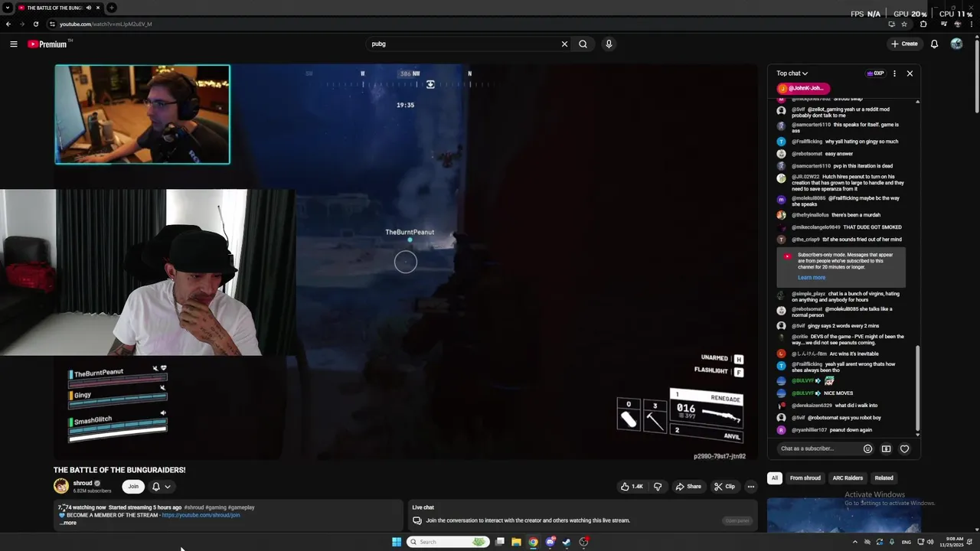Open notification bell dropdown for shroud
The image size is (980, 551).
(x=161, y=487)
